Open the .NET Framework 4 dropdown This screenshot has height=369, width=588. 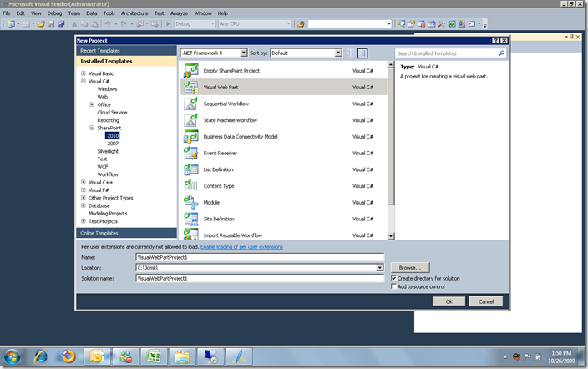(244, 53)
